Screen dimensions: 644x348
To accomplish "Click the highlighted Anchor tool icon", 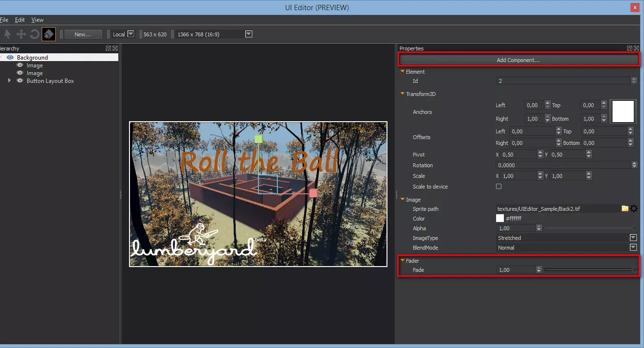I will [x=48, y=34].
